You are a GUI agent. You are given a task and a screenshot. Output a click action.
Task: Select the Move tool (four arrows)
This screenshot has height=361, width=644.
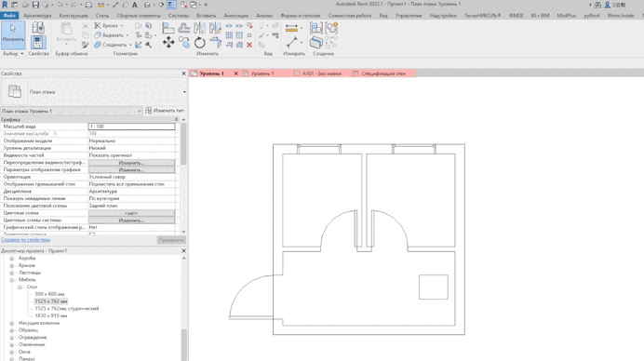168,42
